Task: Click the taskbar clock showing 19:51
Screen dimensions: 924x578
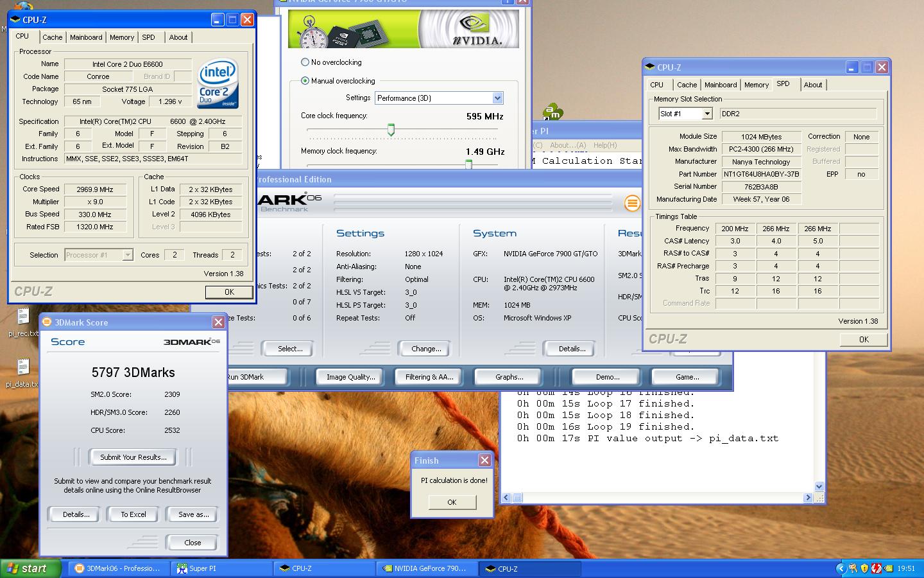Action: [x=906, y=568]
